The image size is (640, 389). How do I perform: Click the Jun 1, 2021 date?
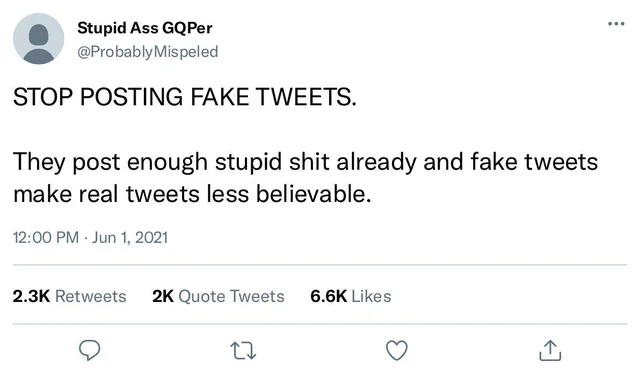tap(130, 237)
